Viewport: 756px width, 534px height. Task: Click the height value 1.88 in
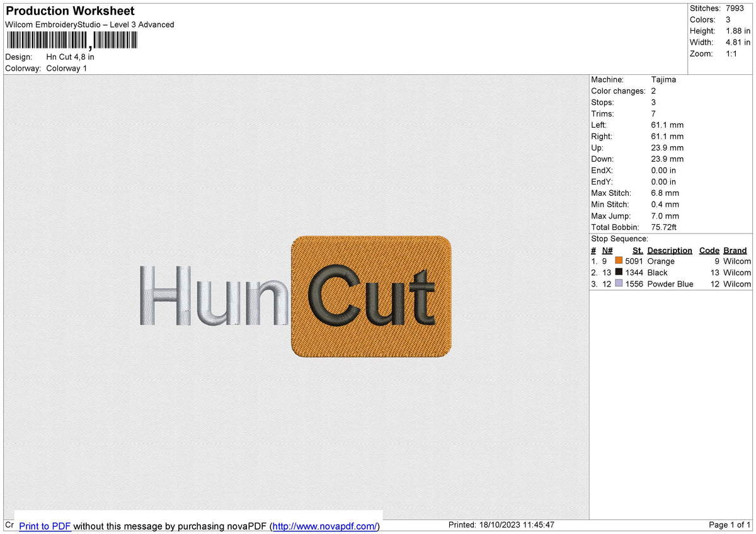738,31
